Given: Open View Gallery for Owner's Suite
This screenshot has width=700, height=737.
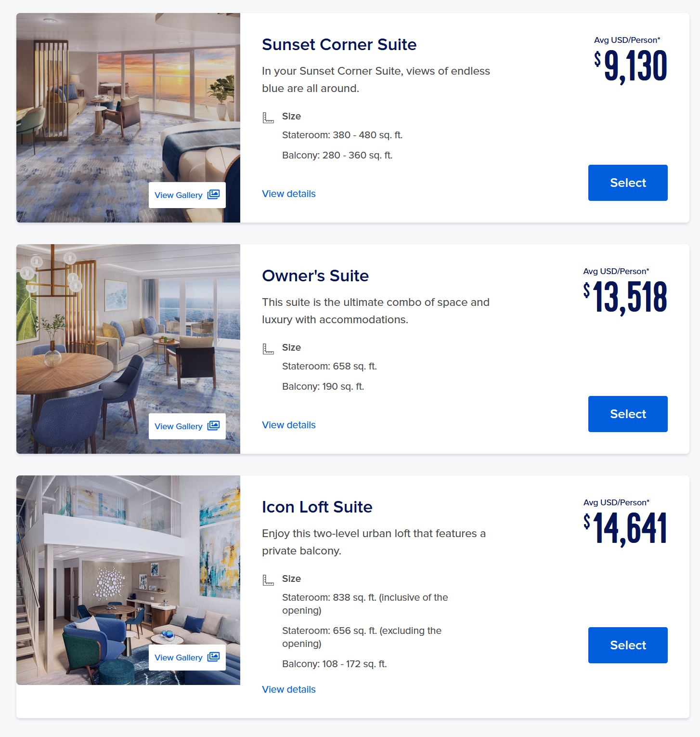Looking at the screenshot, I should click(187, 426).
